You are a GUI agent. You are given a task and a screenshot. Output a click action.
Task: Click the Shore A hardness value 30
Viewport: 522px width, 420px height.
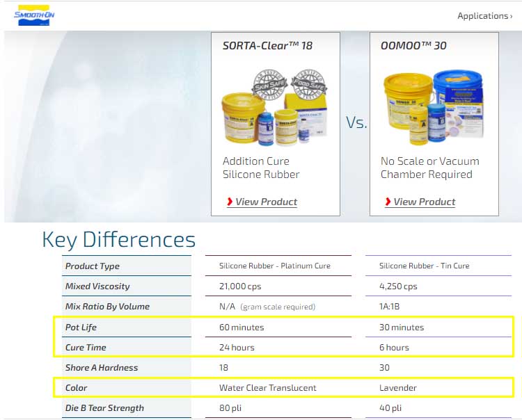[384, 367]
